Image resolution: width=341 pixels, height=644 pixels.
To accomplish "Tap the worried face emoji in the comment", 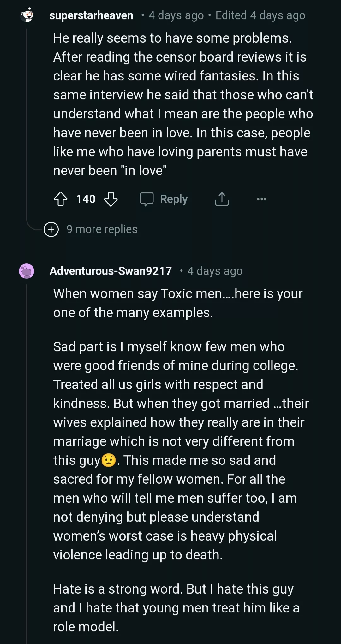I will click(x=109, y=460).
